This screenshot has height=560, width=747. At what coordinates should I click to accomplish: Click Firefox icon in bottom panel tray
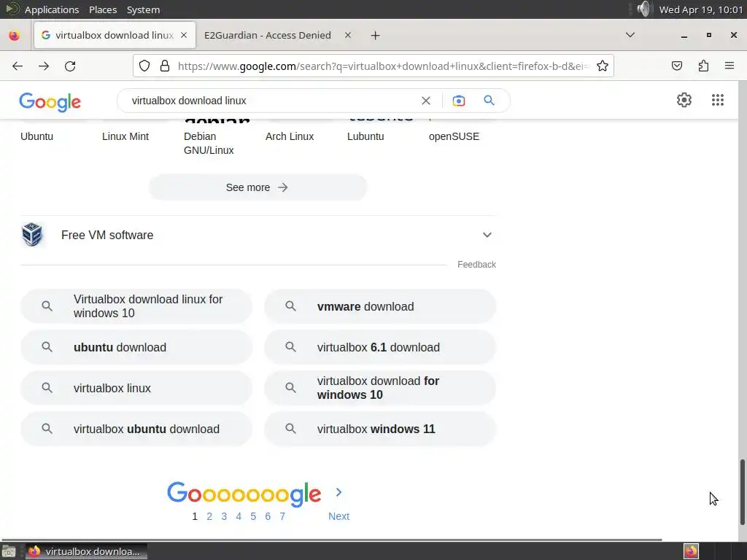point(691,551)
